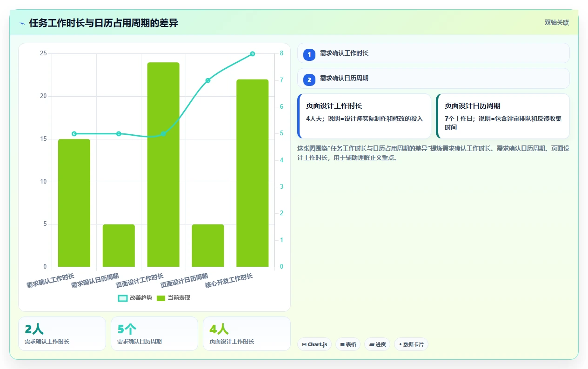Viewport: 588px width, 369px height.
Task: Click the title 任务工作时长与日历占用周期的差异
Action: click(103, 23)
